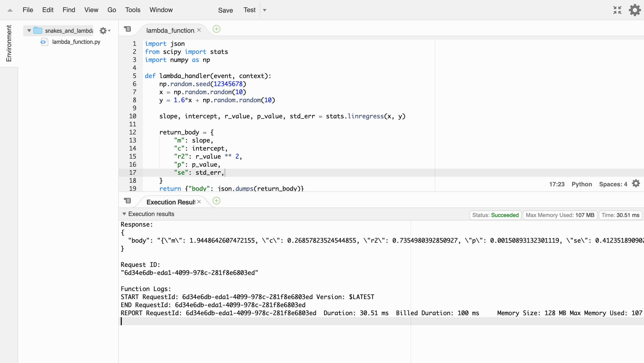Collapse the snakes_and_lambda folder
Viewport: 644px width, 363px height.
(x=29, y=31)
